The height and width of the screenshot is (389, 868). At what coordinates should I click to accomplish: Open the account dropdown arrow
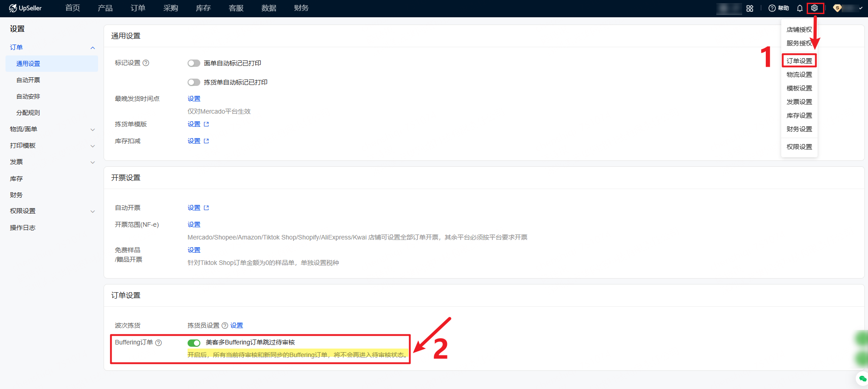[860, 8]
